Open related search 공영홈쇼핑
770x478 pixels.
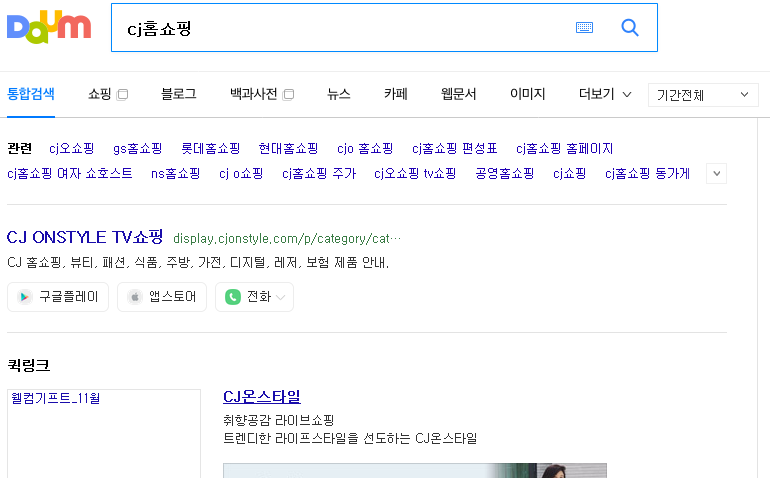[x=505, y=173]
